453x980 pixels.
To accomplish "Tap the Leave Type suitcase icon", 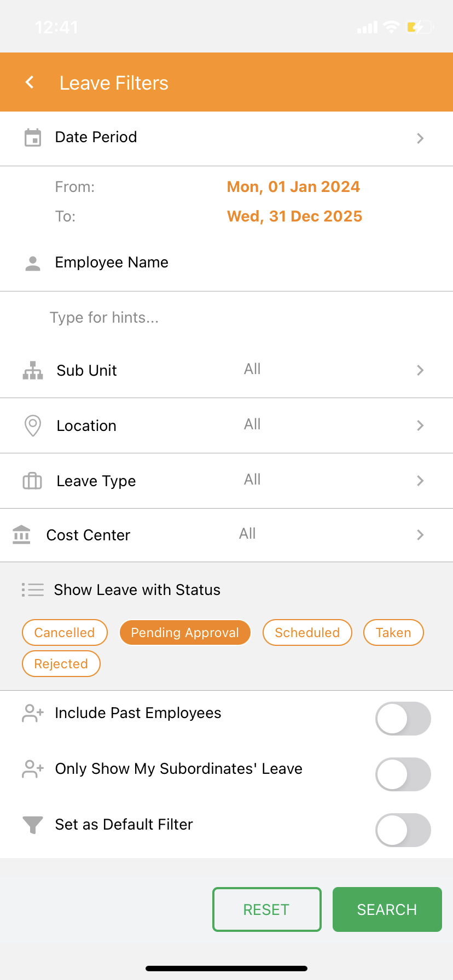I will pos(32,481).
